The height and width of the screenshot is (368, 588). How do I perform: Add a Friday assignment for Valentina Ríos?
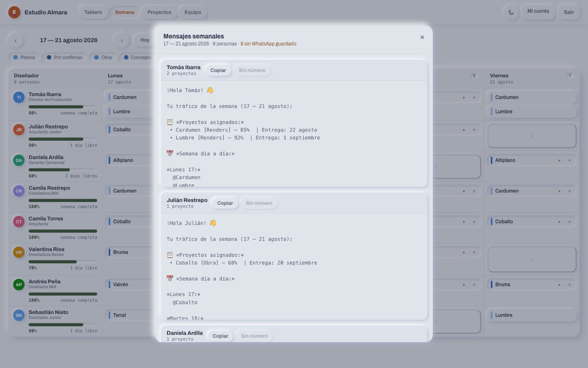coord(532,259)
